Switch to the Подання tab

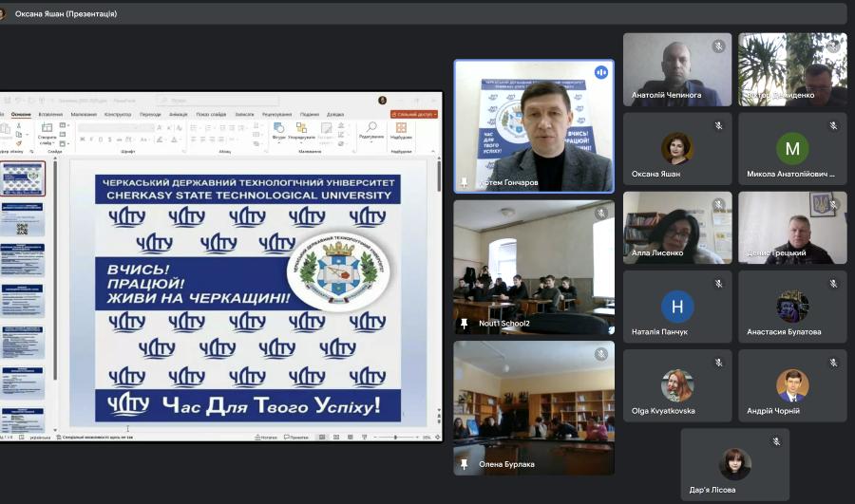(309, 115)
